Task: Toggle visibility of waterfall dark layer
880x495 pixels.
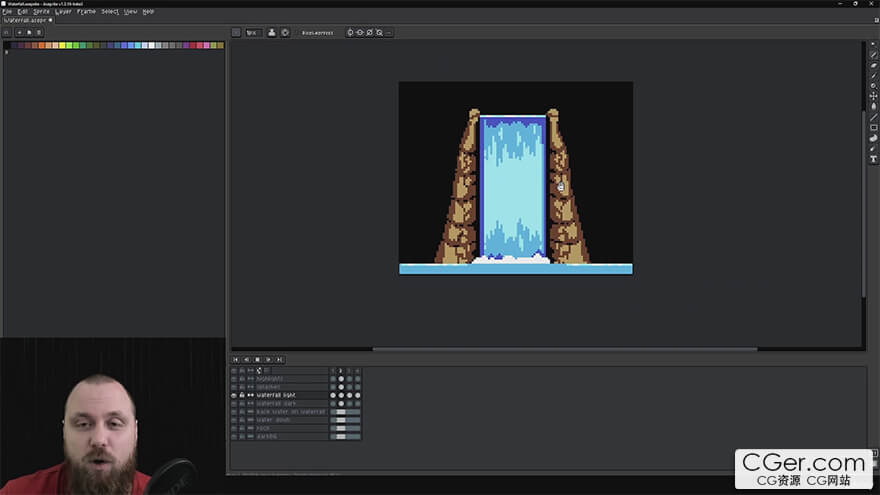Action: click(234, 404)
